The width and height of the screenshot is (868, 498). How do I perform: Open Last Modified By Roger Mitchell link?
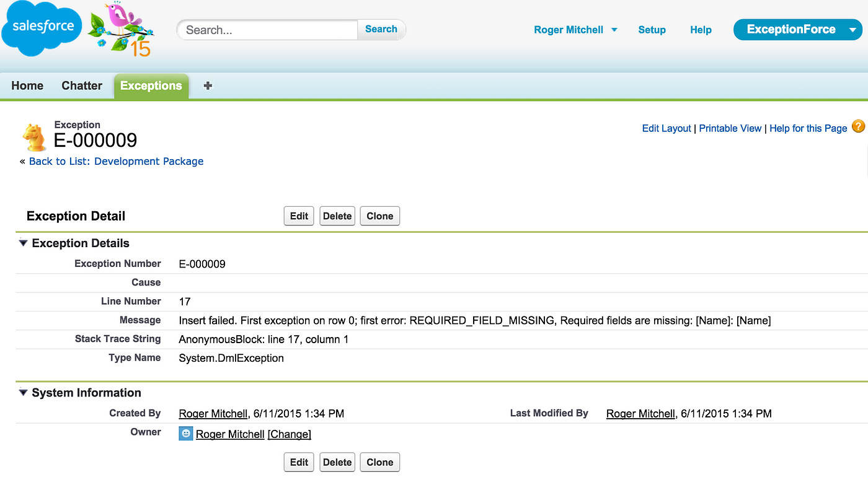[x=641, y=414]
